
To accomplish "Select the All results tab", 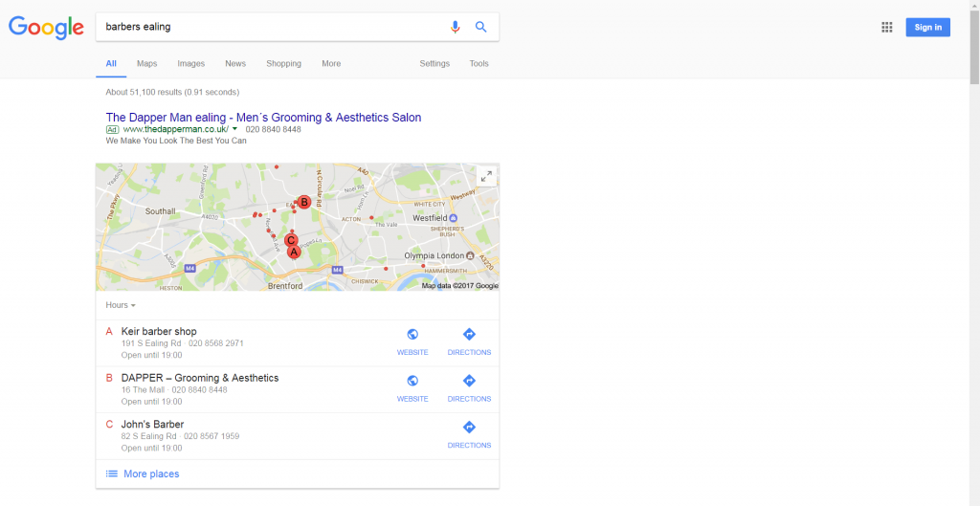I will (x=111, y=64).
